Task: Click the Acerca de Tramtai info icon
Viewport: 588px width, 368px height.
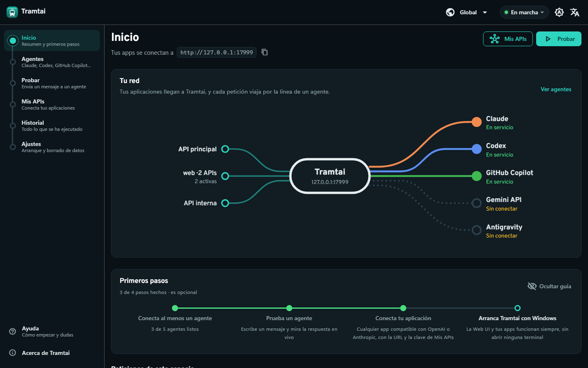Action: [13, 352]
